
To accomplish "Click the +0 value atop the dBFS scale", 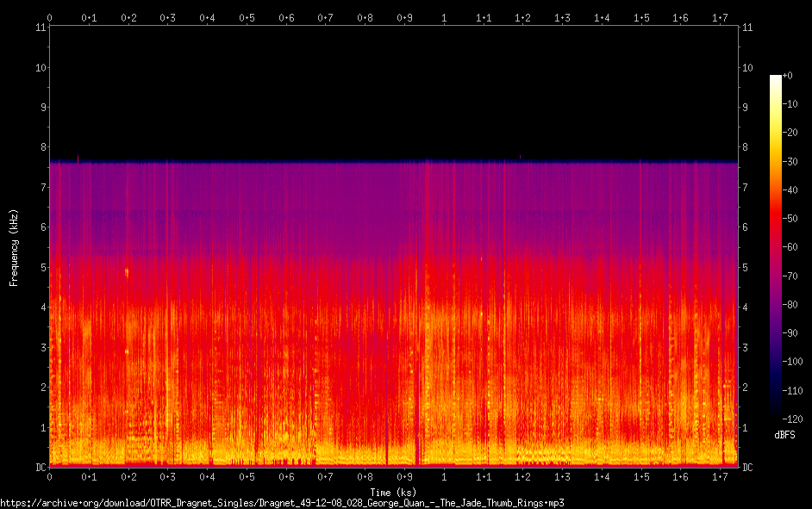I will (790, 76).
